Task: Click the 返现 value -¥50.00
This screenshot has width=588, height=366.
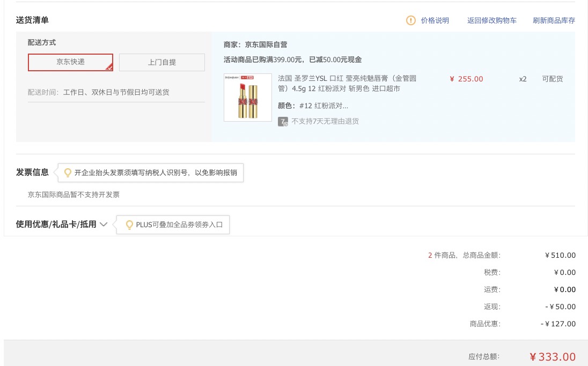Action: (560, 307)
